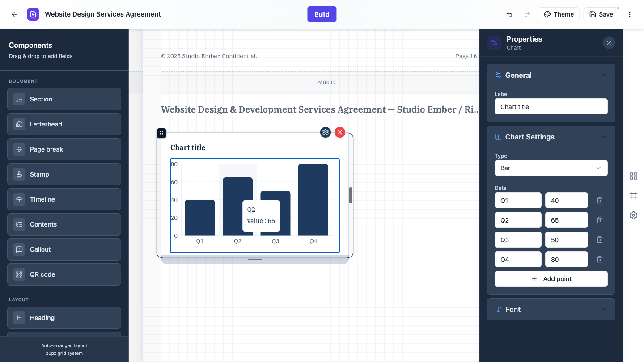This screenshot has width=644, height=362.
Task: Add a new data point
Action: pyautogui.click(x=551, y=279)
